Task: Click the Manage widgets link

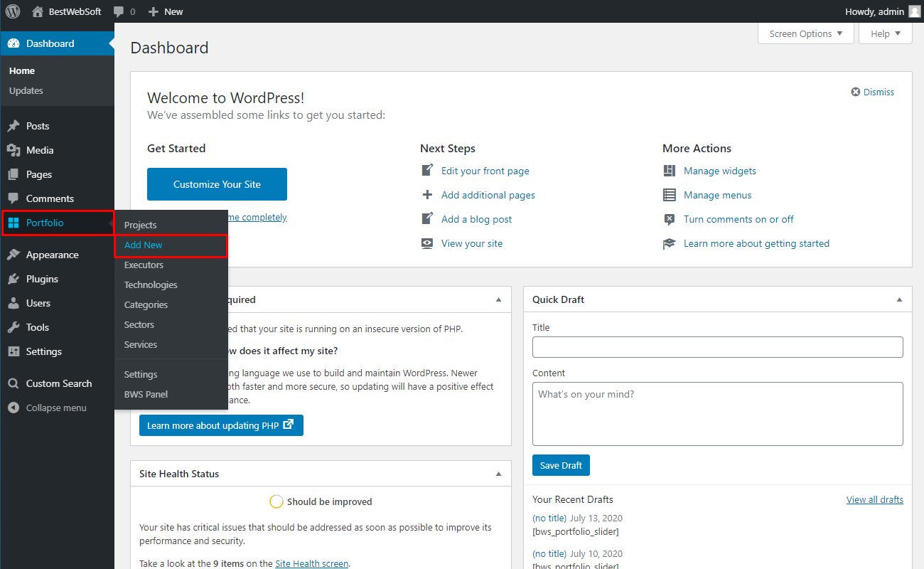Action: pos(720,171)
